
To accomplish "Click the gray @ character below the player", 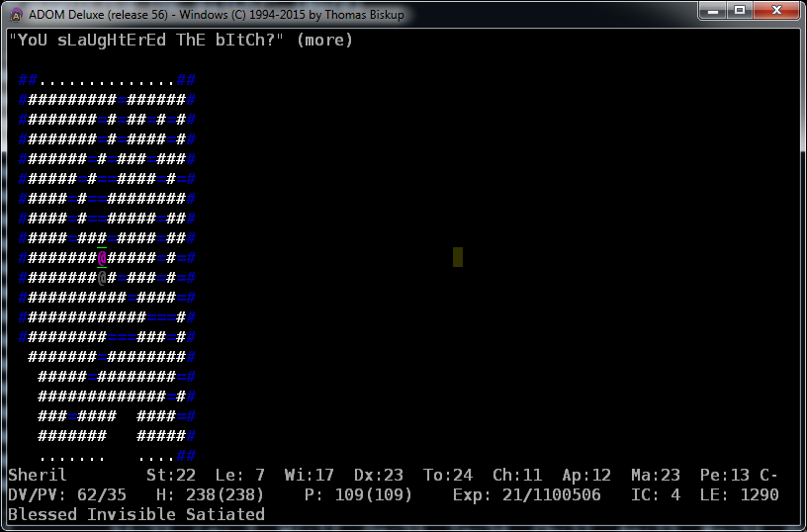I will click(102, 278).
